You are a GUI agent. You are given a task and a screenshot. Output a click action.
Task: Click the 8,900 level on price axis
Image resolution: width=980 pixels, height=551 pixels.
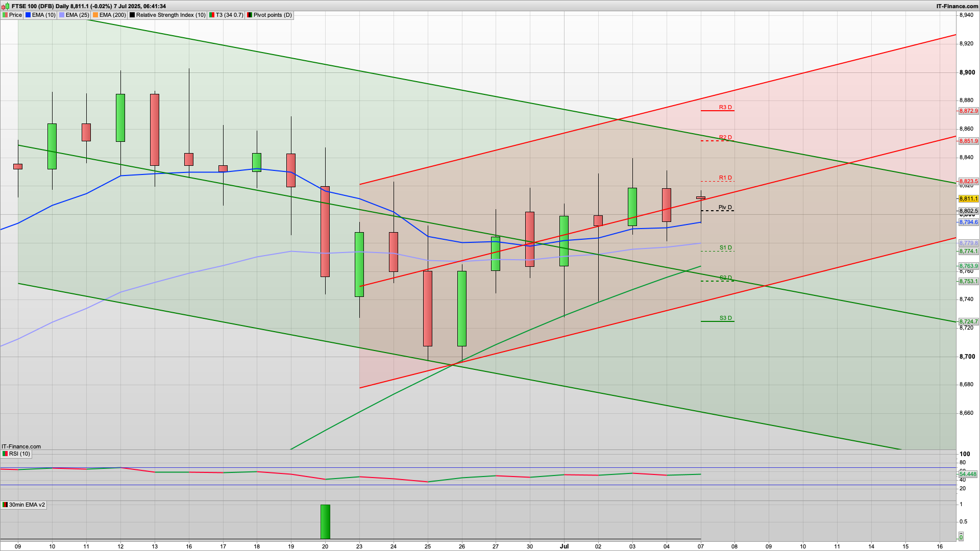(x=967, y=72)
